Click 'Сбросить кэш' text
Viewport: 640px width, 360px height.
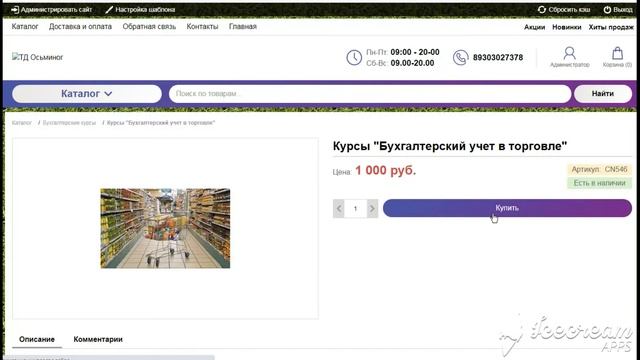(569, 9)
